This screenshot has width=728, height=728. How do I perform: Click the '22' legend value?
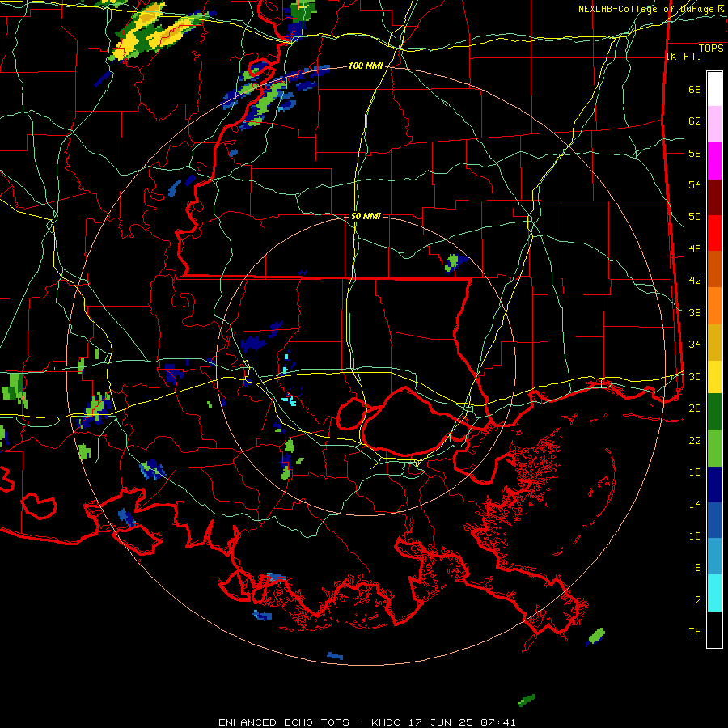(695, 440)
